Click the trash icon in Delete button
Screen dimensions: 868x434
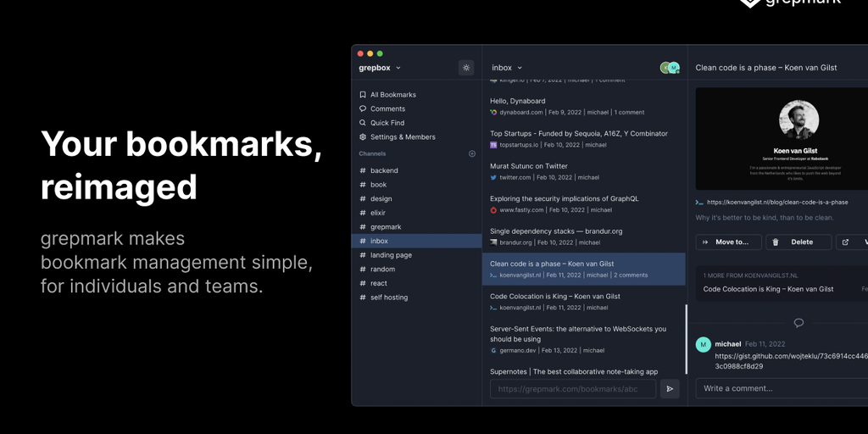[776, 242]
